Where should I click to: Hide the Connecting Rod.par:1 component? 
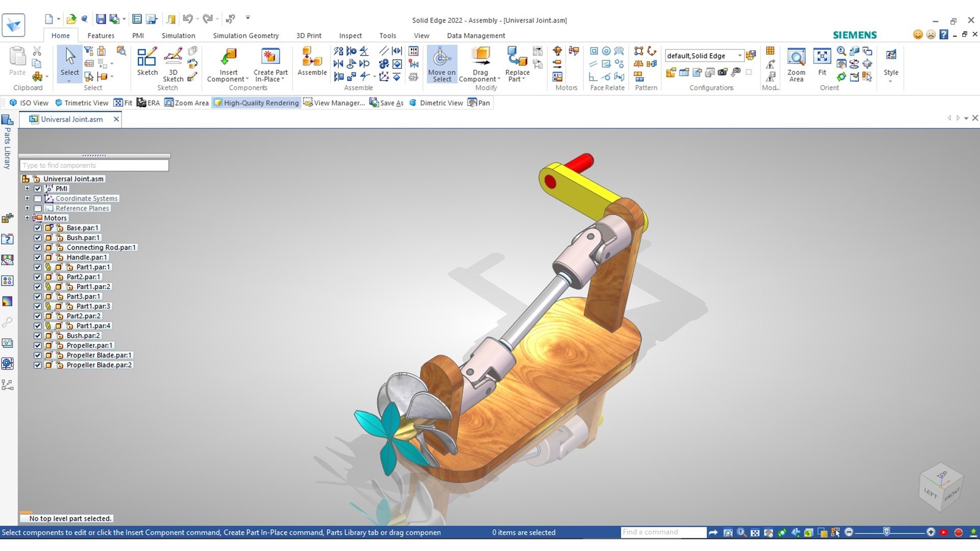click(x=38, y=247)
